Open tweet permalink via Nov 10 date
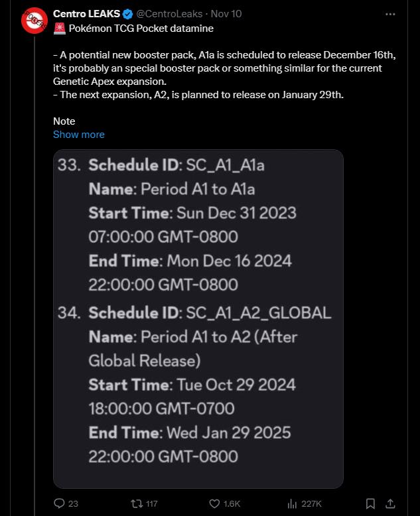 pyautogui.click(x=226, y=14)
